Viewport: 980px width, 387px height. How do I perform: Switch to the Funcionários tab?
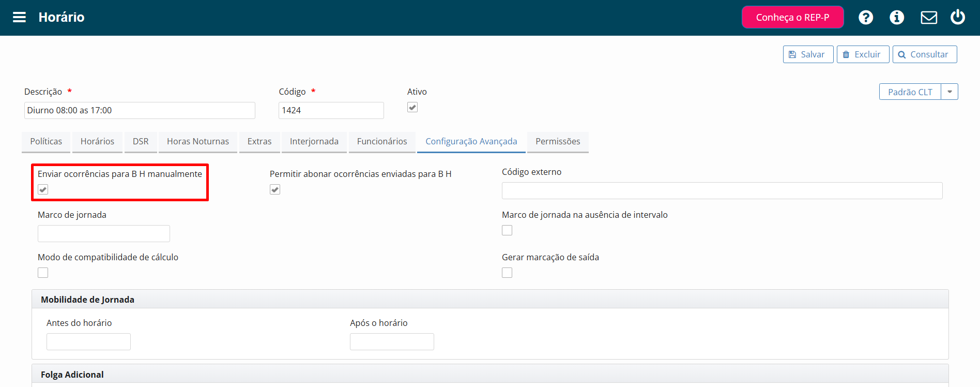(x=382, y=141)
